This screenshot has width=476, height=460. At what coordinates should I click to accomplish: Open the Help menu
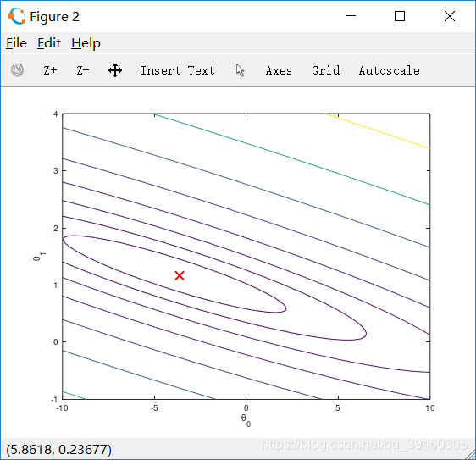(86, 43)
